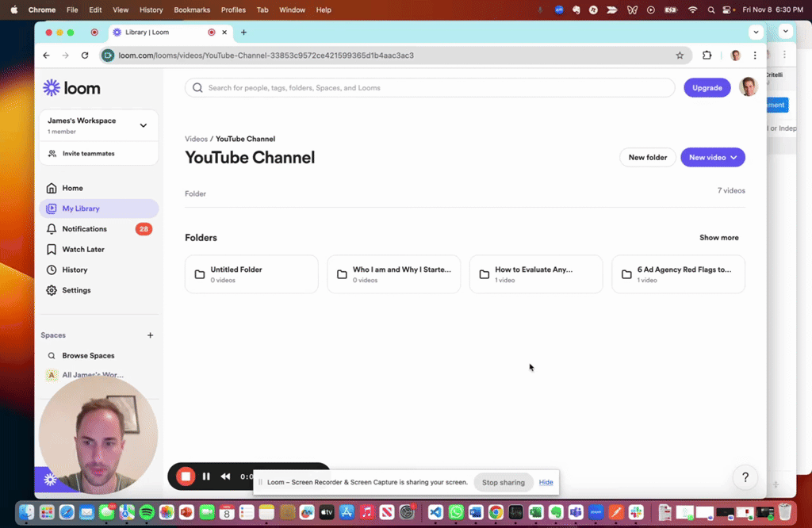Restart the recording using the rewind icon

point(225,476)
